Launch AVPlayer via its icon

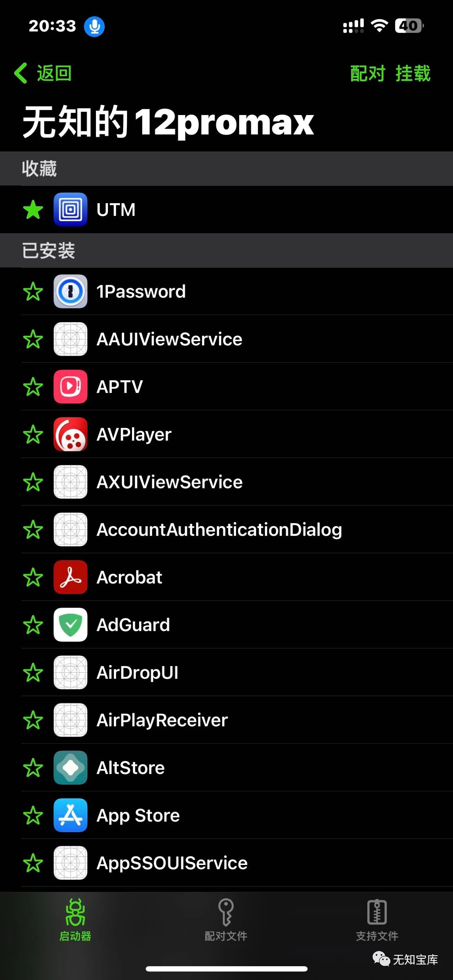(x=70, y=434)
